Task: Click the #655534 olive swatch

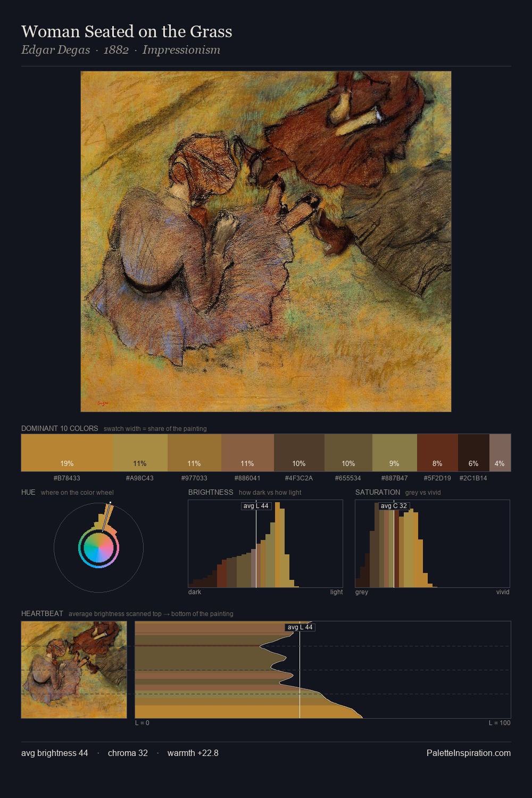Action: click(348, 453)
